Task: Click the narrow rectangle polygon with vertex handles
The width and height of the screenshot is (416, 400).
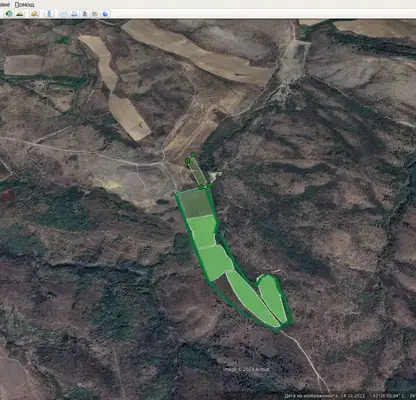Action: pos(198,171)
